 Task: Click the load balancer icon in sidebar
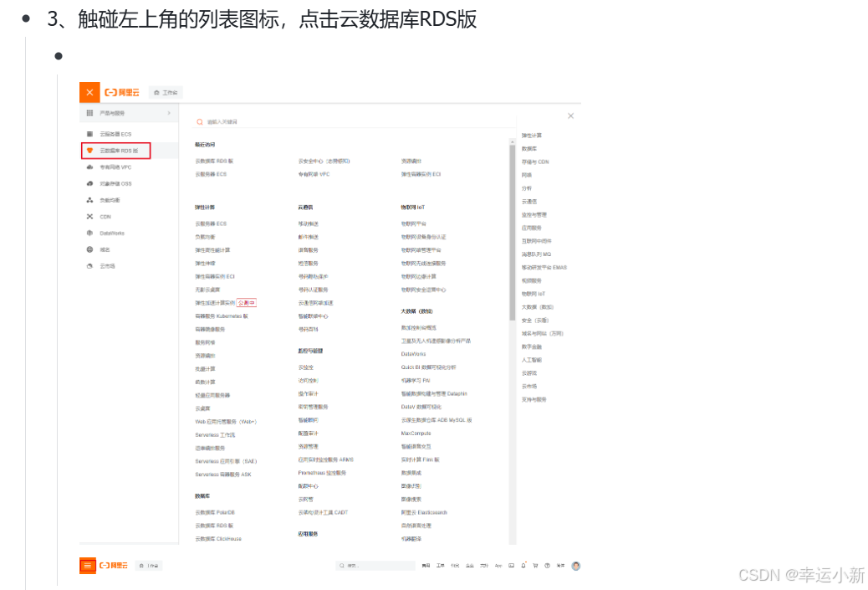point(89,200)
